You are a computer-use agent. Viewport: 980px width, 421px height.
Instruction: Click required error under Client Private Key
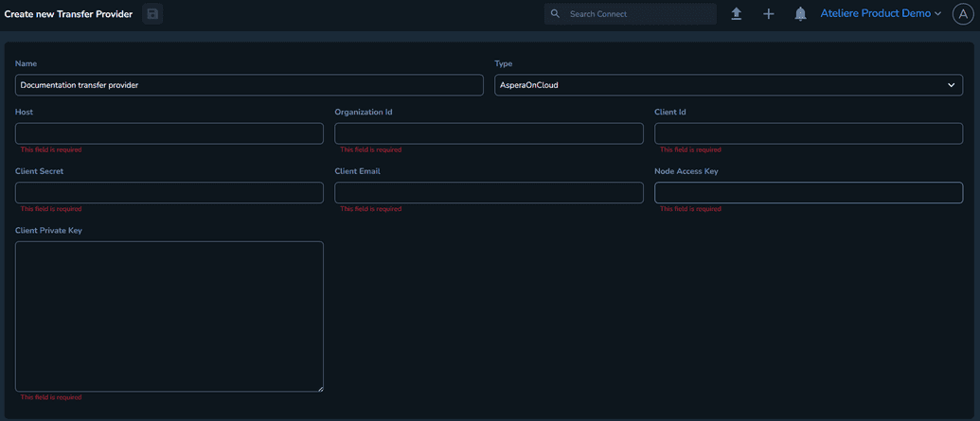50,397
